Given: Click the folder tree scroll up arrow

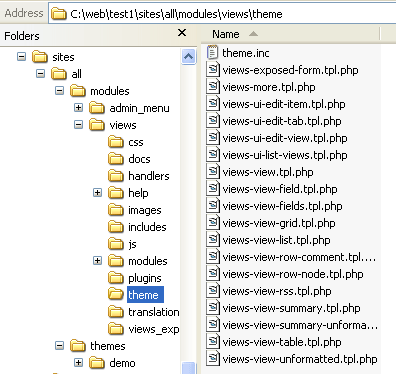Looking at the screenshot, I should (189, 56).
